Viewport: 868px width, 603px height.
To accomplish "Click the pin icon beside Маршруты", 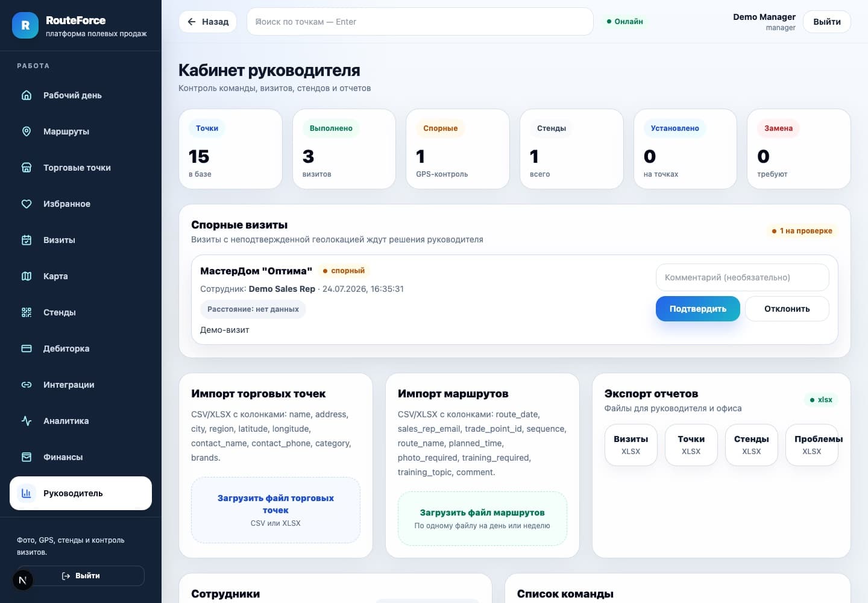I will click(x=27, y=131).
